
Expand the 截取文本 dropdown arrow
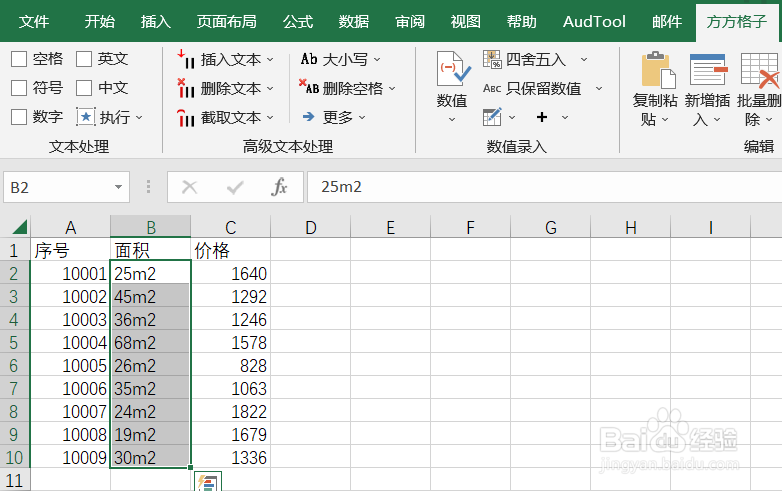[270, 118]
